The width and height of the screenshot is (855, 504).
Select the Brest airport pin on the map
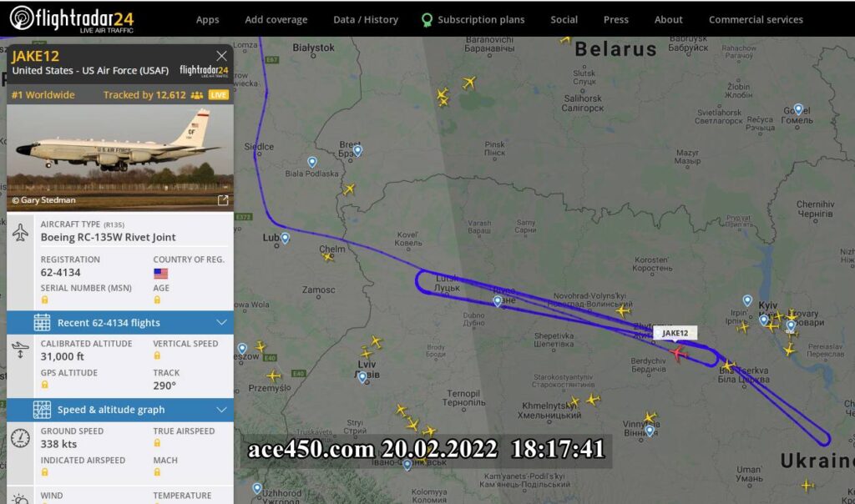point(357,150)
